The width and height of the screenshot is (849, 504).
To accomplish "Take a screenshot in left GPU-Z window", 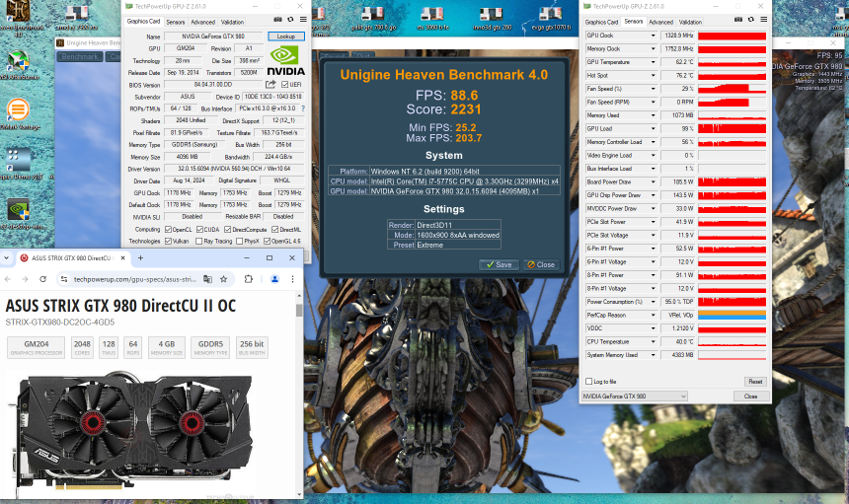I will [x=277, y=20].
